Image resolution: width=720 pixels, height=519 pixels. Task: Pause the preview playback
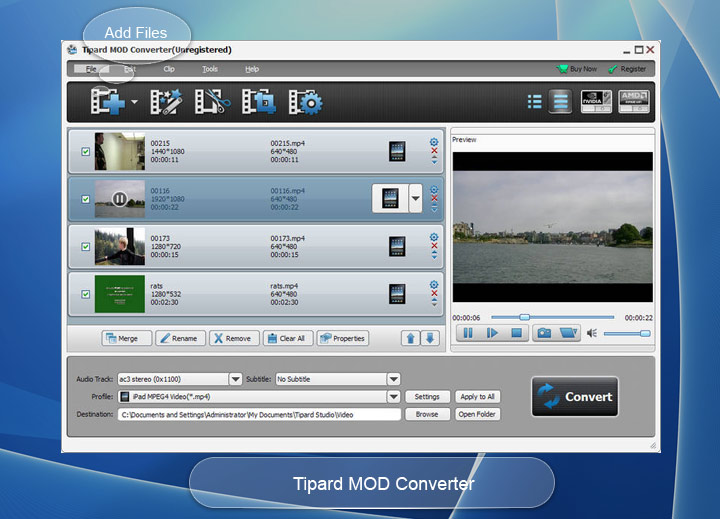[468, 333]
